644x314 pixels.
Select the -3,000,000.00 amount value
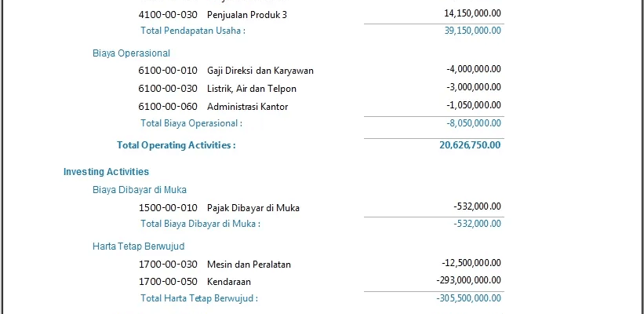click(x=474, y=88)
